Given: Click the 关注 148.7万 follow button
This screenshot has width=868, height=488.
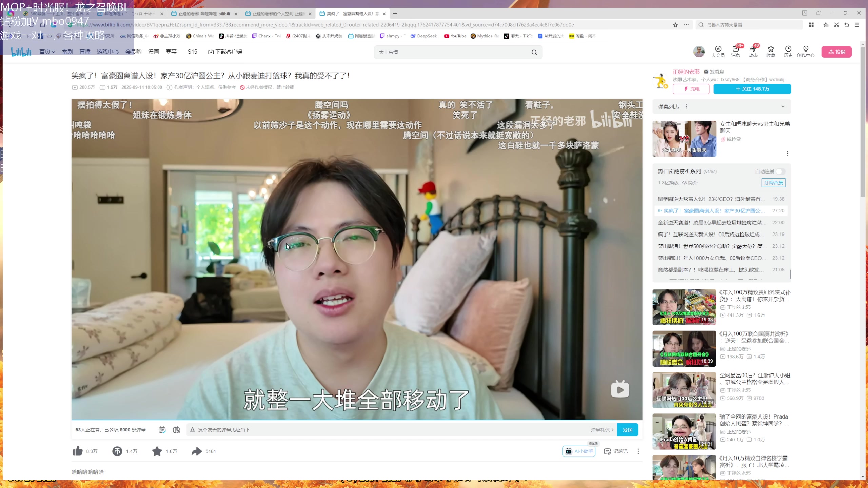Looking at the screenshot, I should tap(752, 89).
